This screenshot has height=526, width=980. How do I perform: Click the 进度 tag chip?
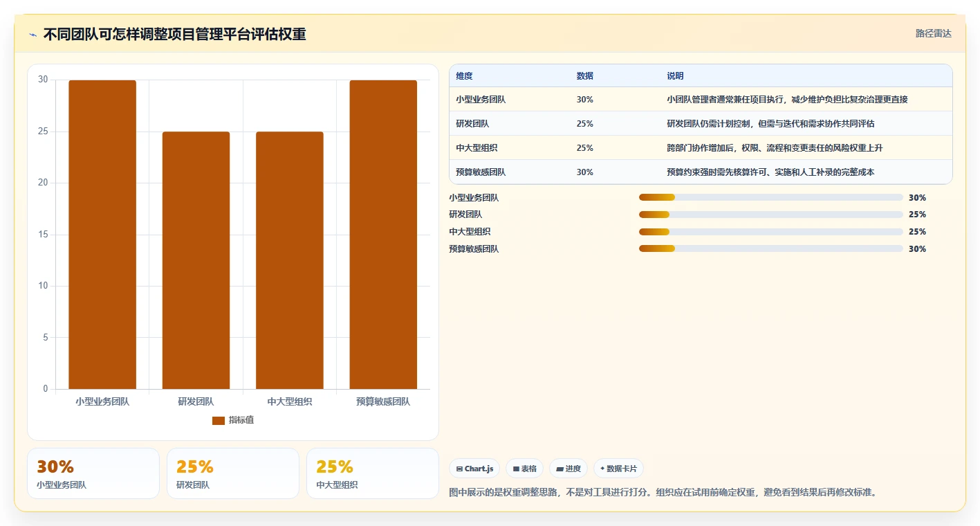[568, 469]
